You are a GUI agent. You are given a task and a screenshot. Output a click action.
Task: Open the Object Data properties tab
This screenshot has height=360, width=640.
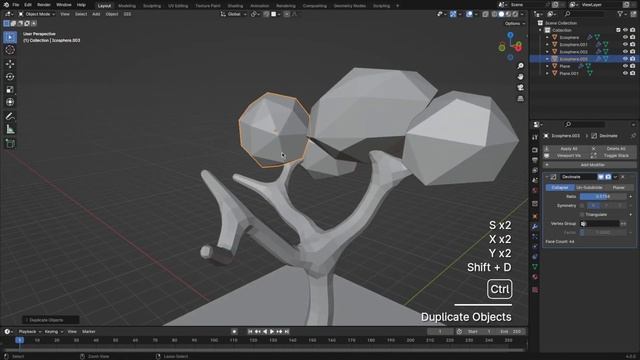coord(535,267)
